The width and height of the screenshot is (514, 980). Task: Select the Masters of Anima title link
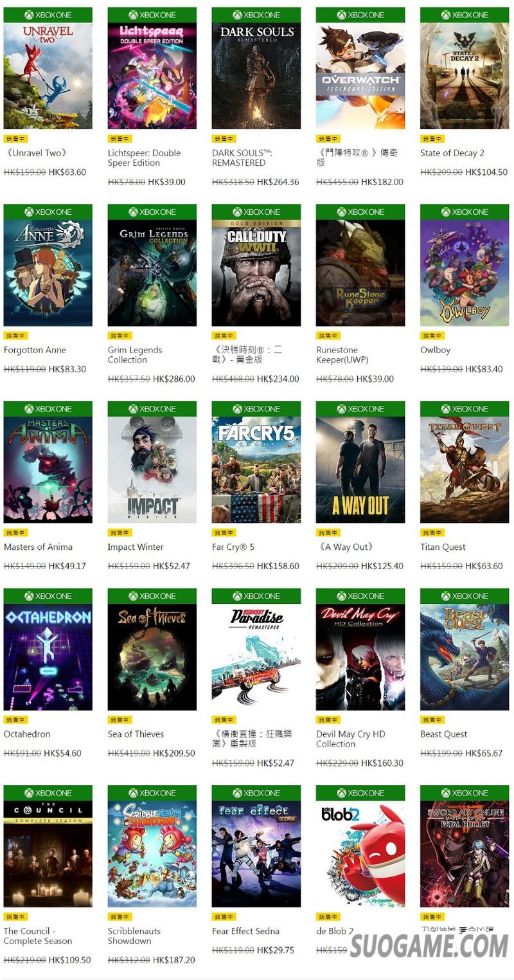tap(38, 547)
